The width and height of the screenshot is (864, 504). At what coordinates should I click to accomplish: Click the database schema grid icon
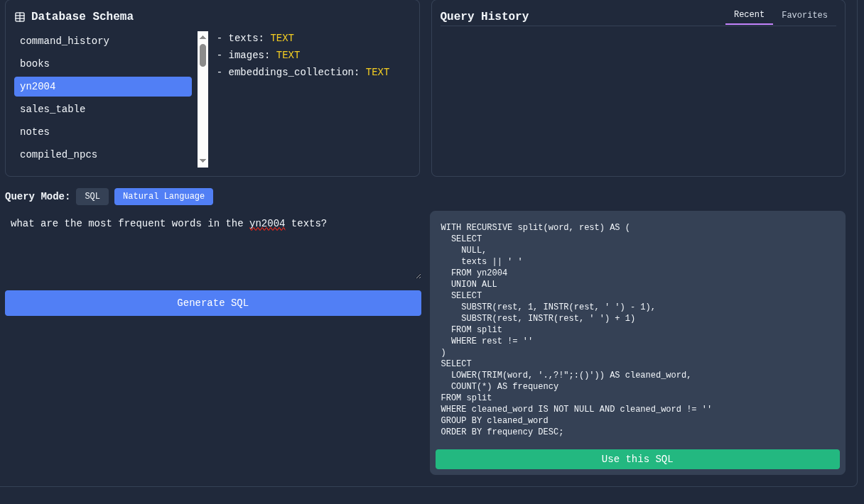click(x=19, y=16)
